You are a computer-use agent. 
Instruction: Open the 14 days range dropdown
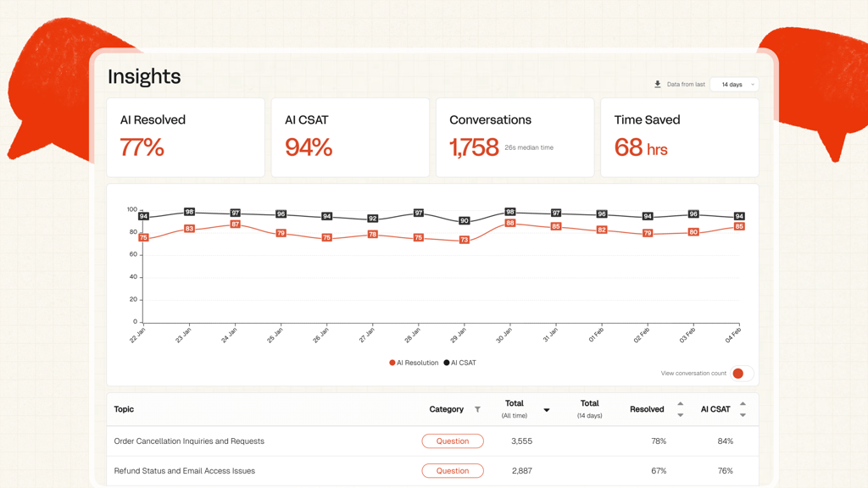(735, 84)
